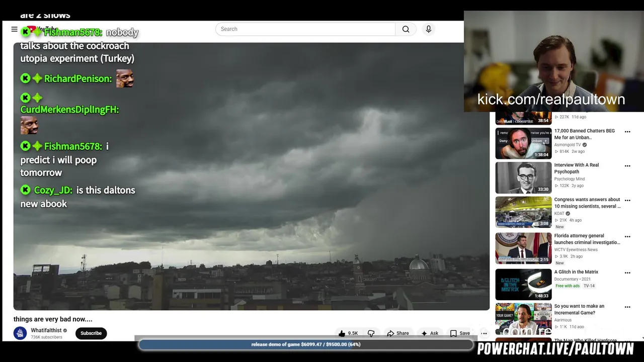644x362 pixels.
Task: Click kick.com/realpaultown overlay text
Action: [551, 99]
